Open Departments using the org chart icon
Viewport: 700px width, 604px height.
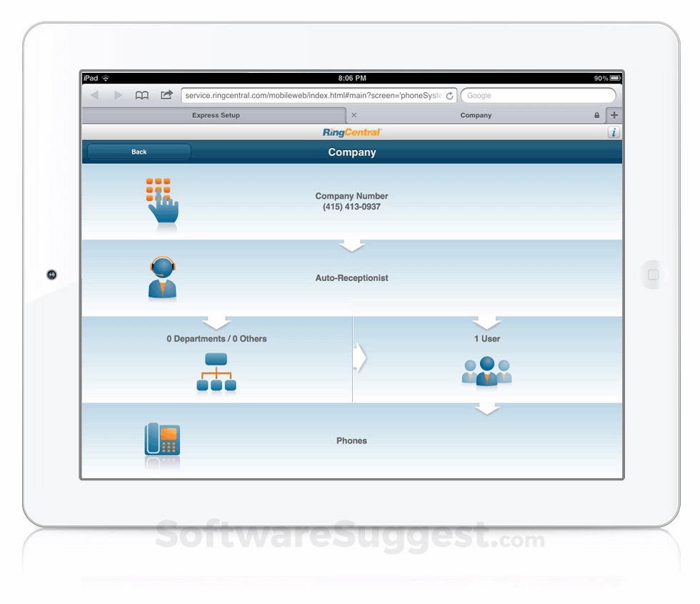pos(216,372)
